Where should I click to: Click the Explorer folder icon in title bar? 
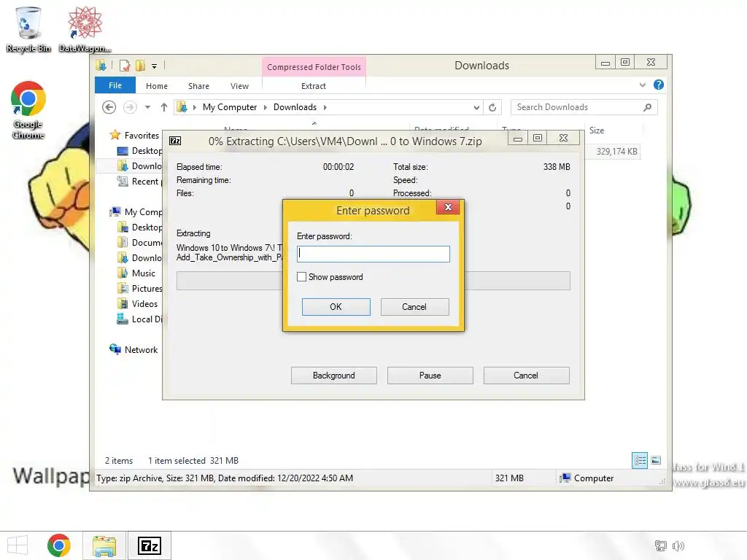click(101, 66)
